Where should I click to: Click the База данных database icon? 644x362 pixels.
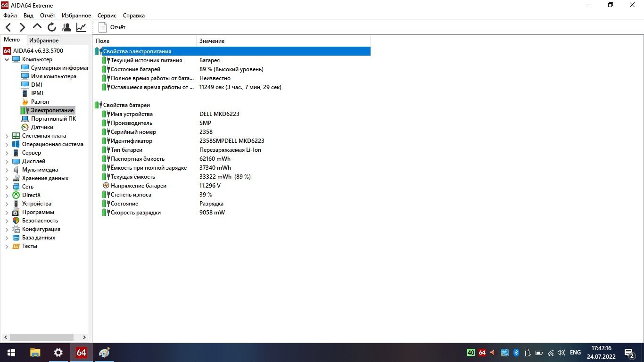pyautogui.click(x=16, y=238)
